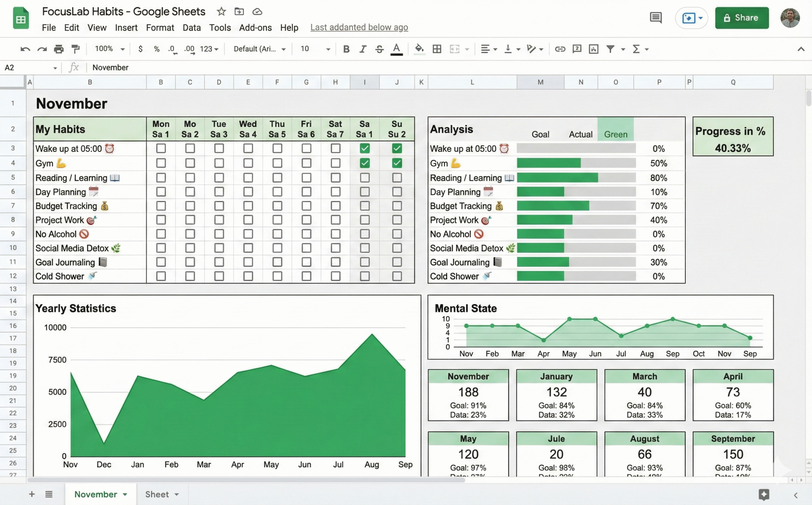The width and height of the screenshot is (812, 505).
Task: Toggle italic formatting
Action: click(x=363, y=49)
